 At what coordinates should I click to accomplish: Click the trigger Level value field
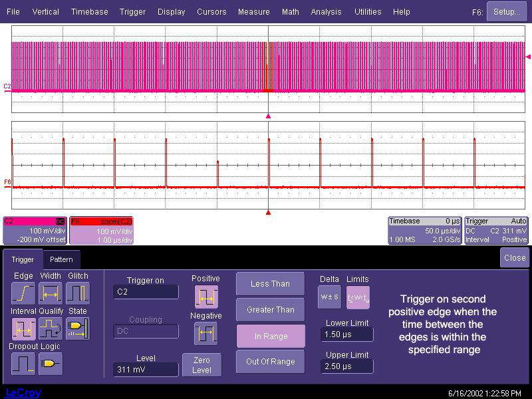[x=145, y=370]
